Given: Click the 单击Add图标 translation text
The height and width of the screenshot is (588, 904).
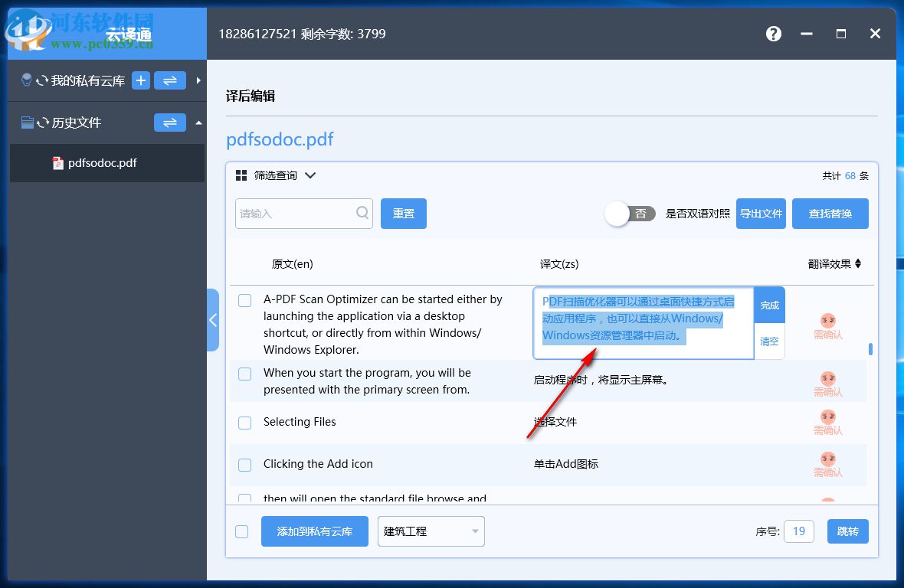Looking at the screenshot, I should point(566,464).
